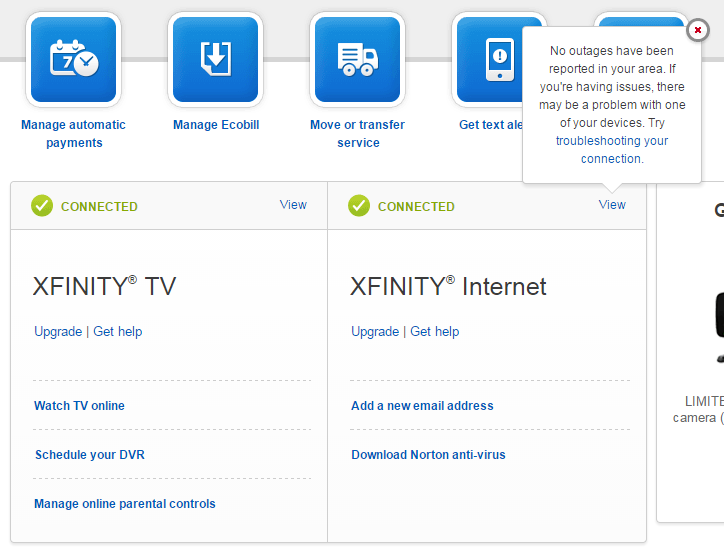The height and width of the screenshot is (548, 724).
Task: Open the Manage Ecobill download icon
Action: [x=215, y=60]
